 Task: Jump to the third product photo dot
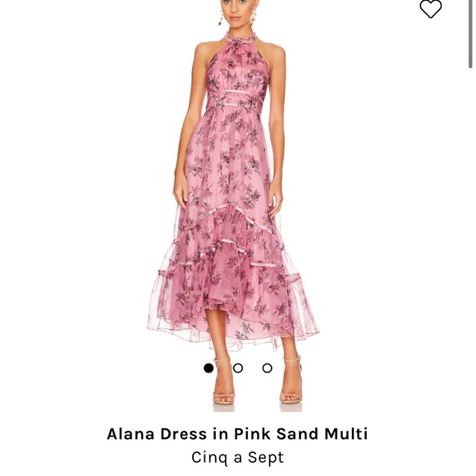click(x=268, y=368)
